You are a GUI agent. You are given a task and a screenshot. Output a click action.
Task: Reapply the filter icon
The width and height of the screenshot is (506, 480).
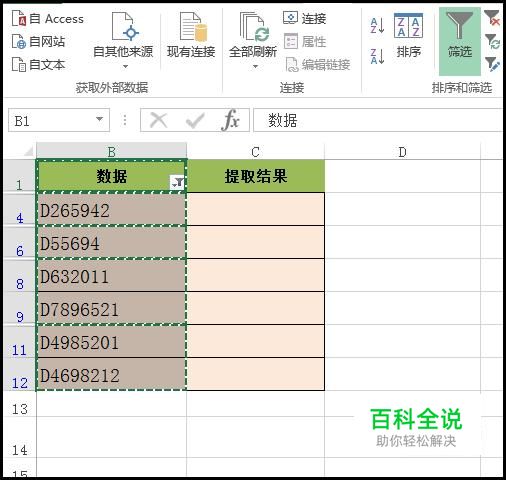pos(492,41)
